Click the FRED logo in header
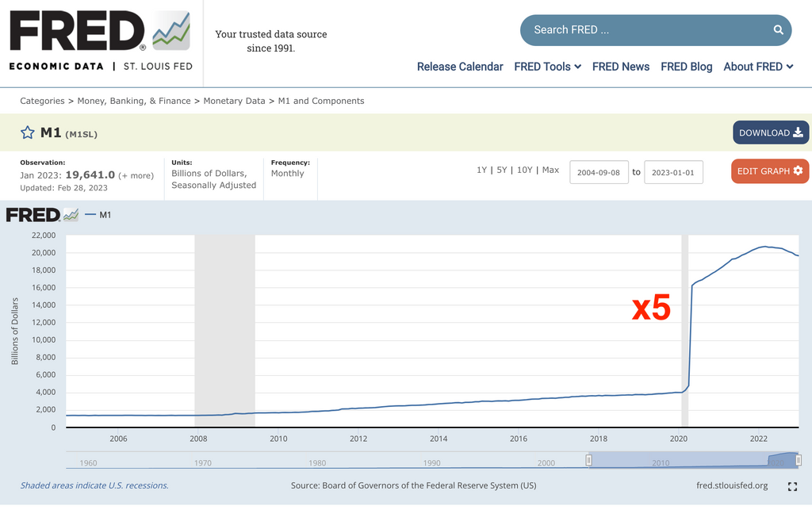Viewport: 812px width, 510px height. [100, 40]
